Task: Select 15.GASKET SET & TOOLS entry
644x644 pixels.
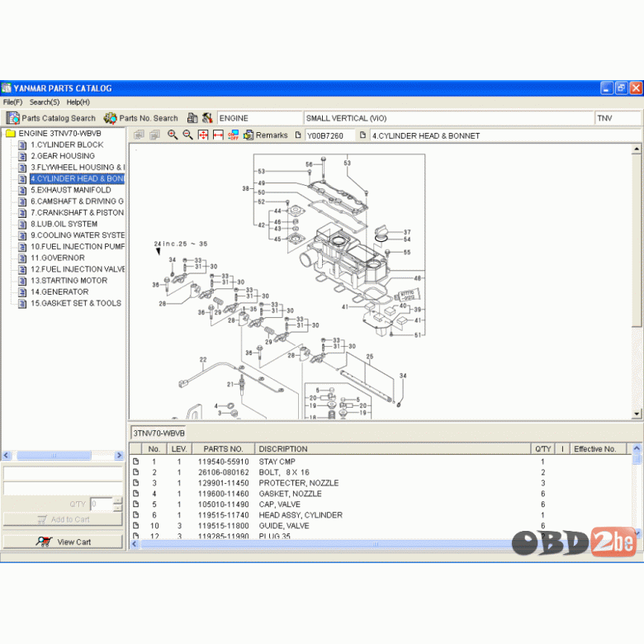Action: click(x=76, y=303)
